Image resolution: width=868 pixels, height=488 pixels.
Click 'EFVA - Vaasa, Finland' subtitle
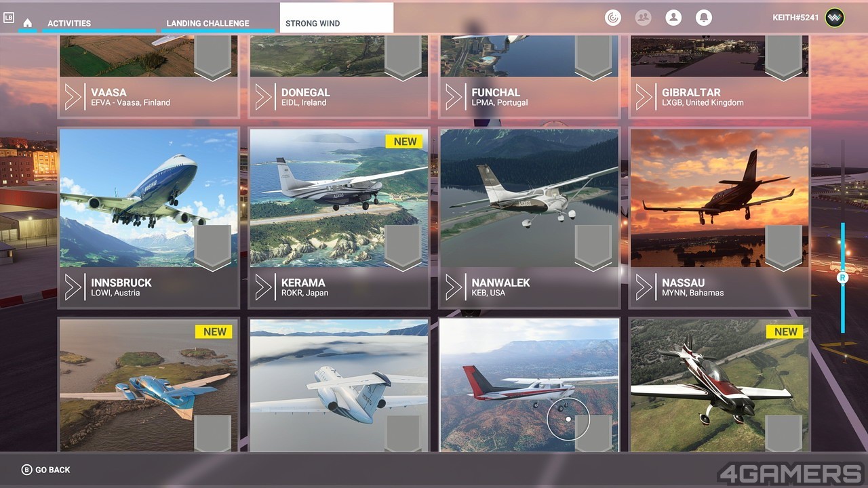(x=130, y=103)
